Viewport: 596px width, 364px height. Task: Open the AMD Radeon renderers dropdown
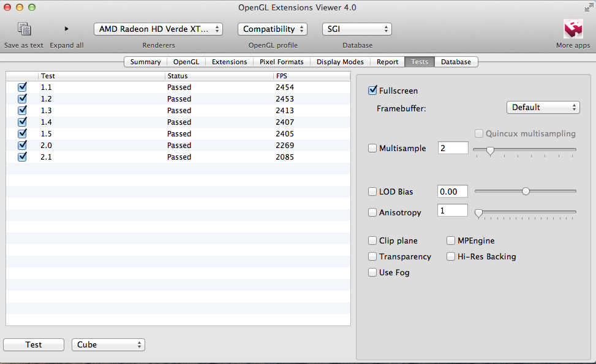pos(158,29)
